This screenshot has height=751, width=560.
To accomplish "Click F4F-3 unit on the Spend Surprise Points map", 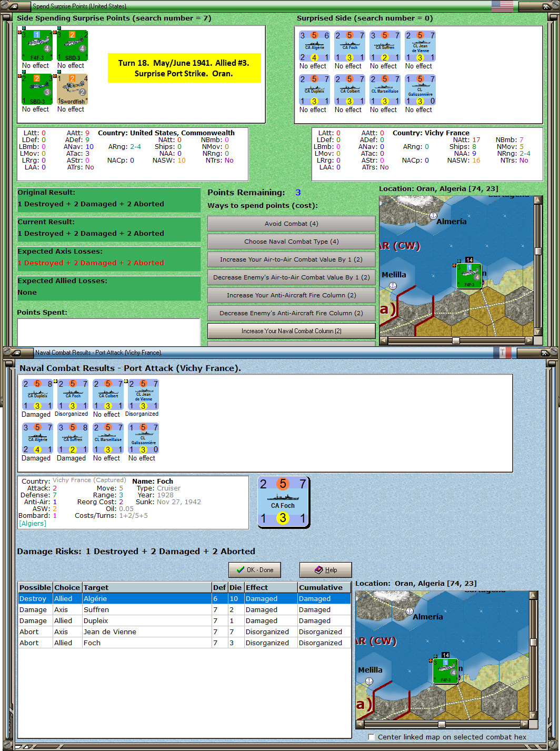I will coord(468,276).
